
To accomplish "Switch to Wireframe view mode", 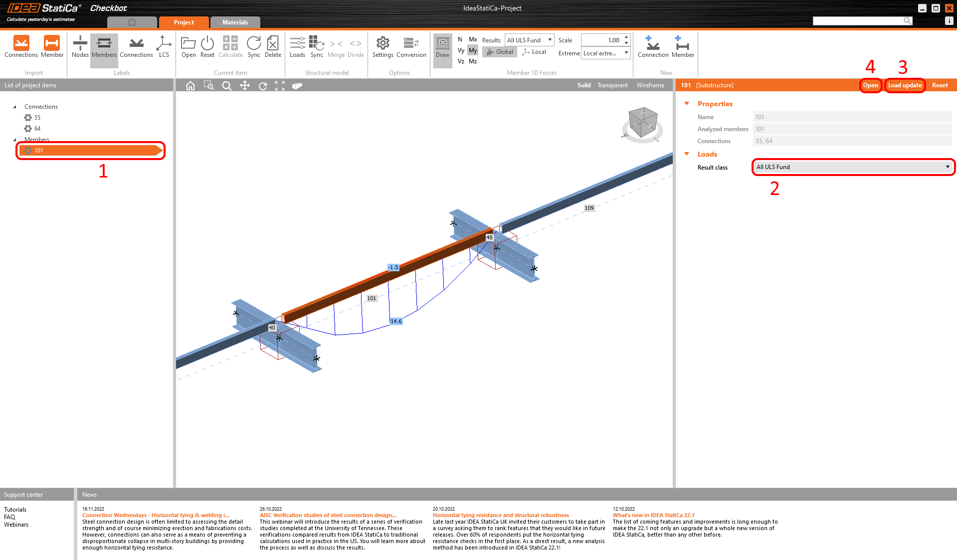I will pyautogui.click(x=650, y=85).
